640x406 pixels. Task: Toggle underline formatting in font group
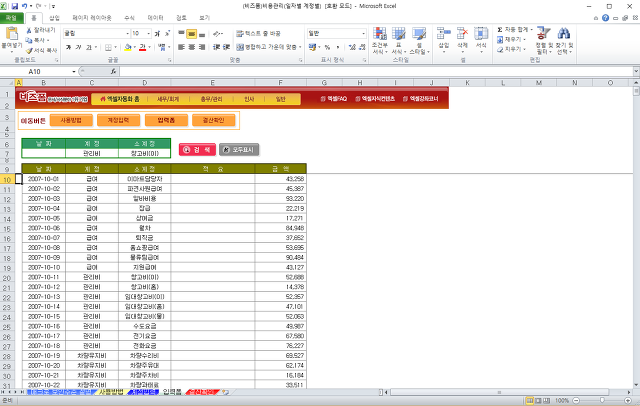[x=89, y=47]
